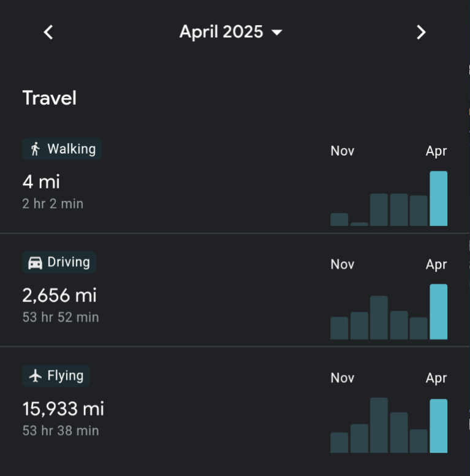
Task: Click the airplane icon in Flying chip
Action: click(x=36, y=376)
